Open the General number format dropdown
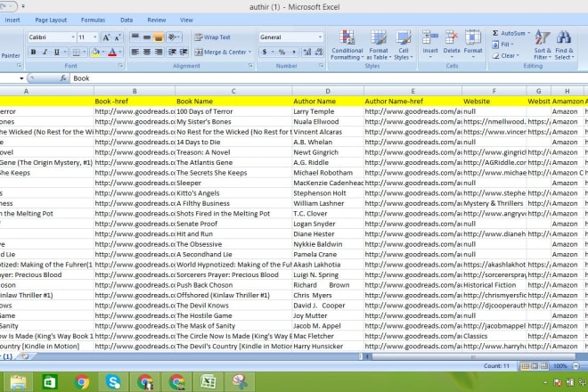Viewport: 588px width, 392px height. click(320, 37)
